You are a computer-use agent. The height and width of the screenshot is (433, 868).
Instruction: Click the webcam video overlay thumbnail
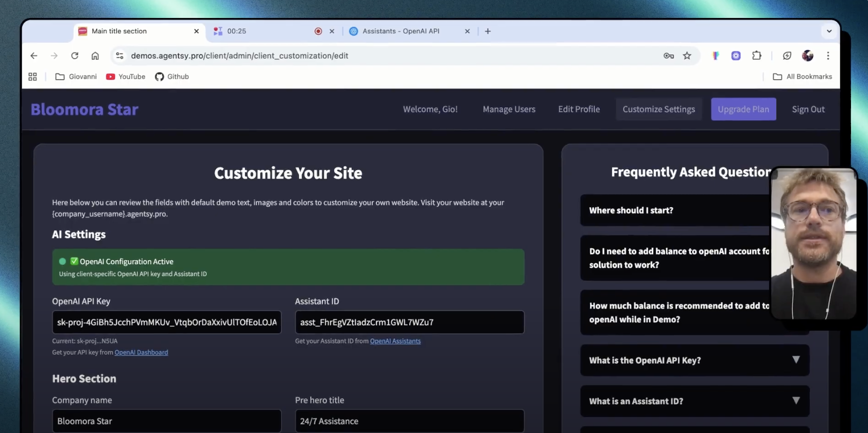(x=813, y=244)
